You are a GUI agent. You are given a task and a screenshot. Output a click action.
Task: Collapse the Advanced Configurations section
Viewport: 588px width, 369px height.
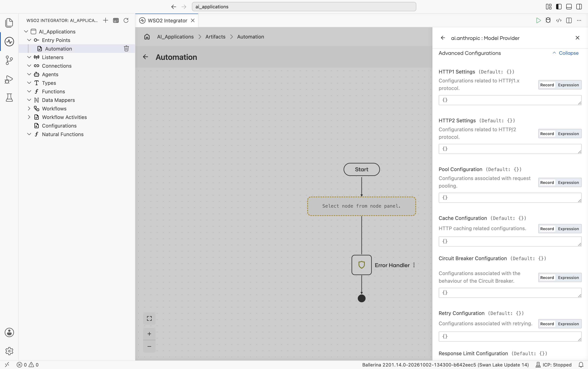[x=565, y=53]
